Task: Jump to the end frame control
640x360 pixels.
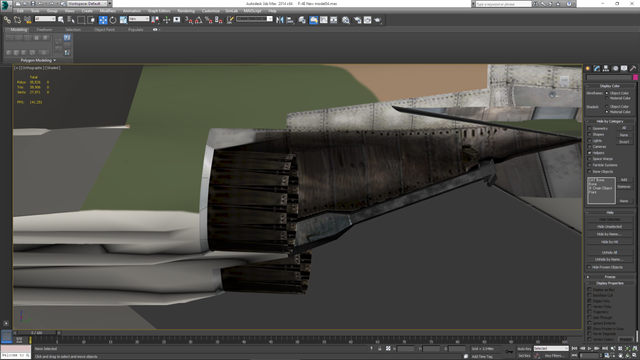Action: [x=605, y=348]
